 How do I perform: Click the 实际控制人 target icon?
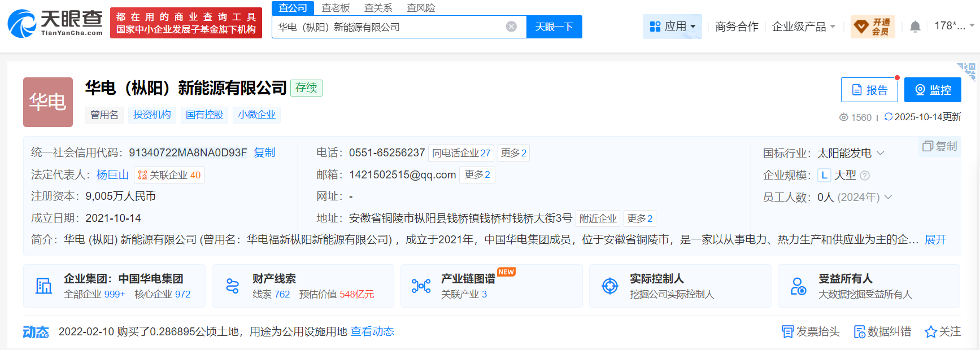click(610, 286)
